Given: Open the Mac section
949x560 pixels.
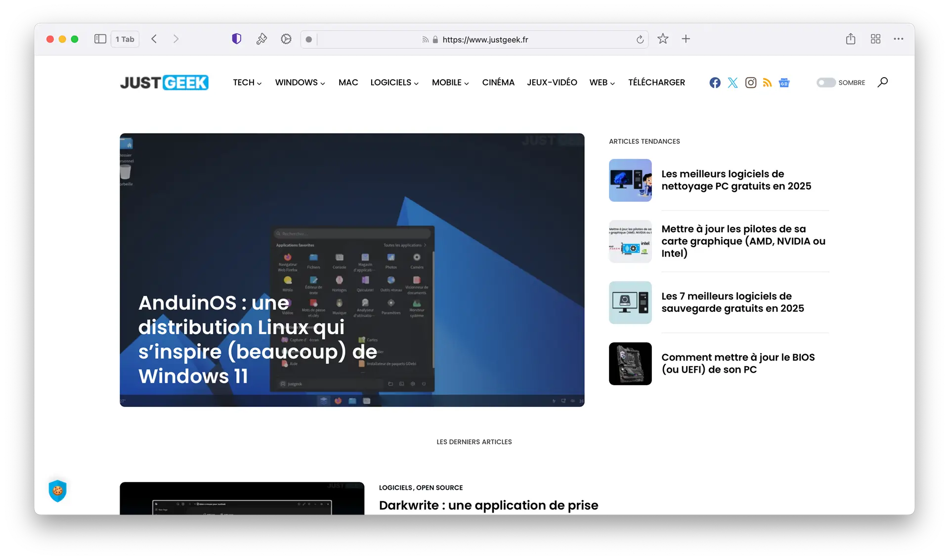Looking at the screenshot, I should (x=348, y=83).
